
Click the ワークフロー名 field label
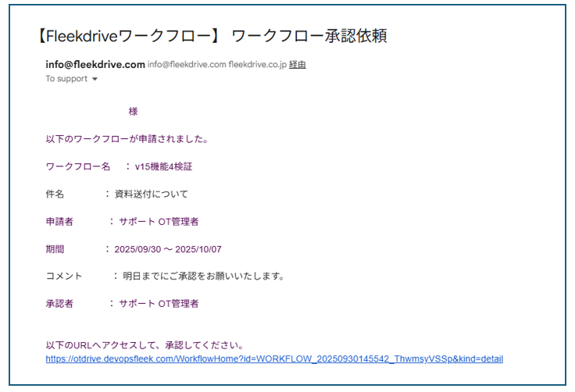click(78, 166)
